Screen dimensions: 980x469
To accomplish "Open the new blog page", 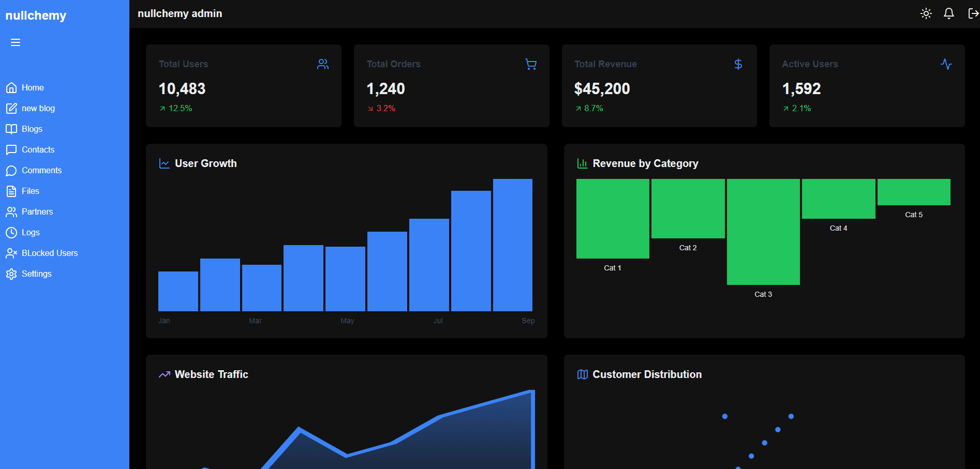I will 38,109.
